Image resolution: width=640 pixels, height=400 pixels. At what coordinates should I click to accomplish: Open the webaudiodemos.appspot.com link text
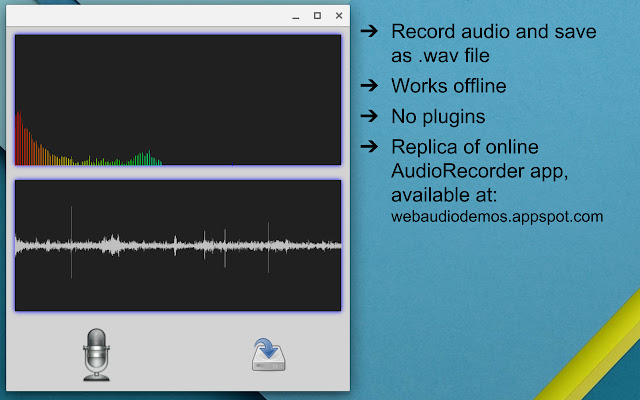coord(497,217)
